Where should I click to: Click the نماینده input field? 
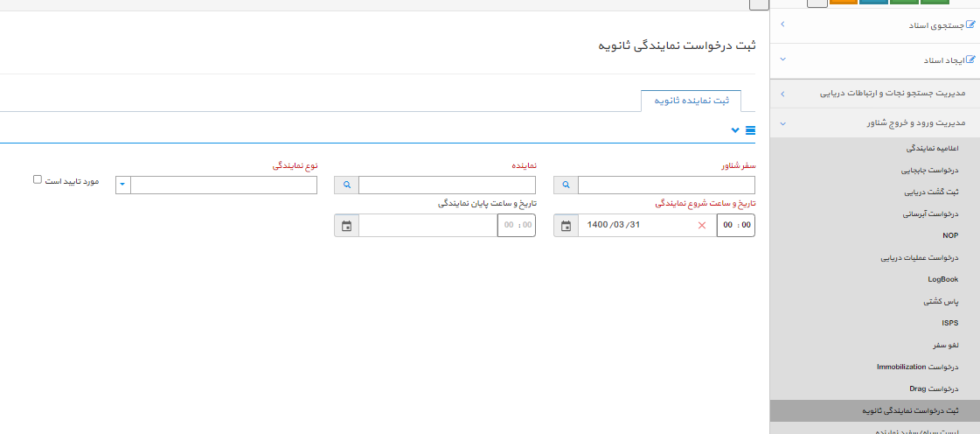447,185
